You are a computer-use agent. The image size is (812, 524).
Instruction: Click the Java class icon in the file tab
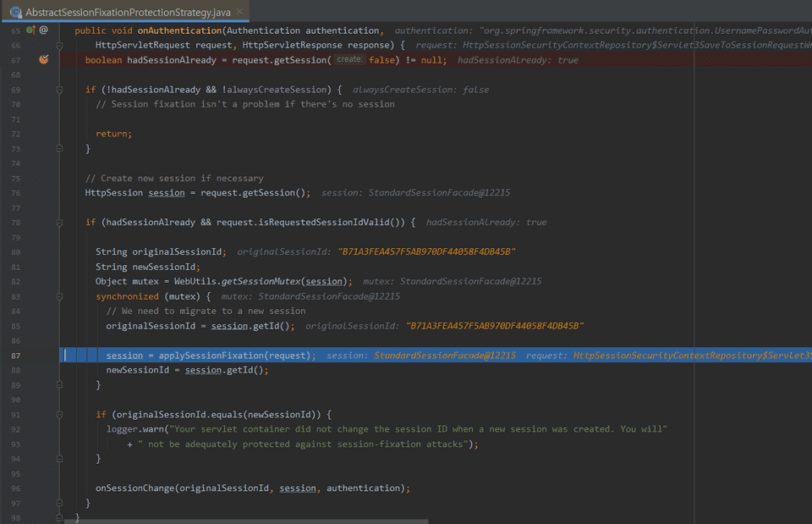15,13
